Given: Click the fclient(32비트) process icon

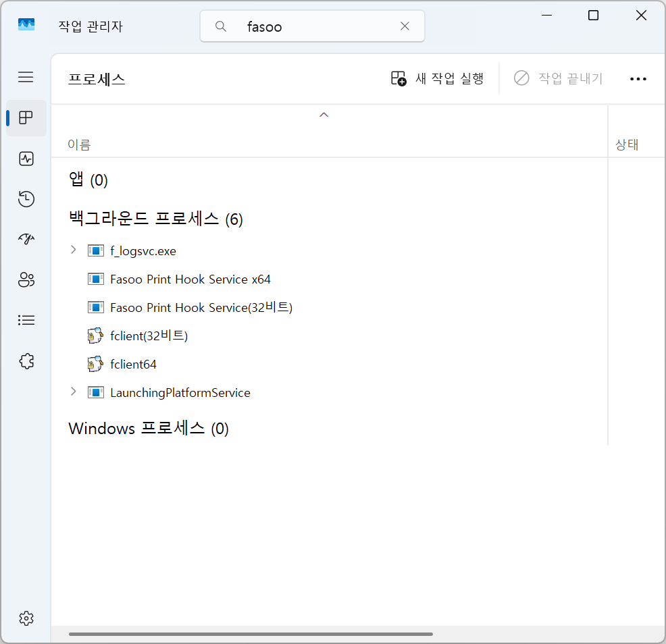Looking at the screenshot, I should (x=95, y=336).
